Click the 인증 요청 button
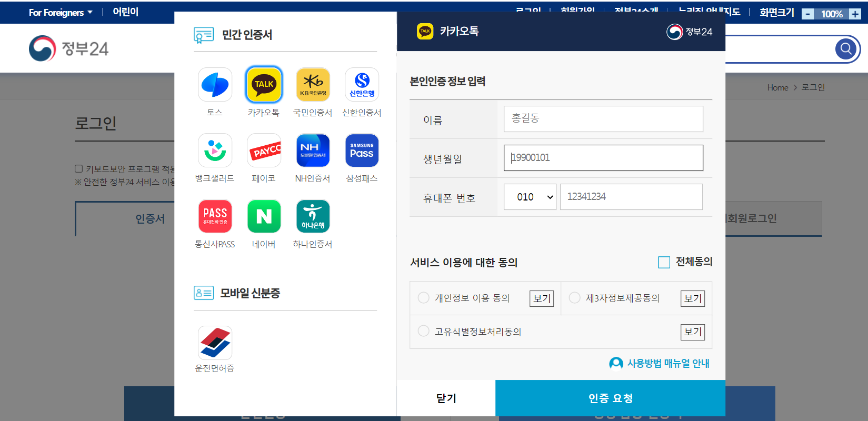 coord(610,398)
